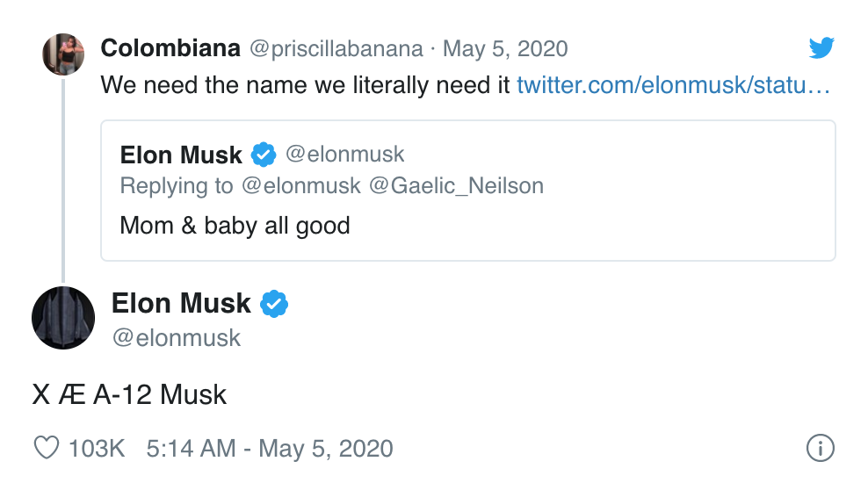The image size is (868, 483).
Task: Open the @Gaelic_Neilson mention
Action: point(456,185)
